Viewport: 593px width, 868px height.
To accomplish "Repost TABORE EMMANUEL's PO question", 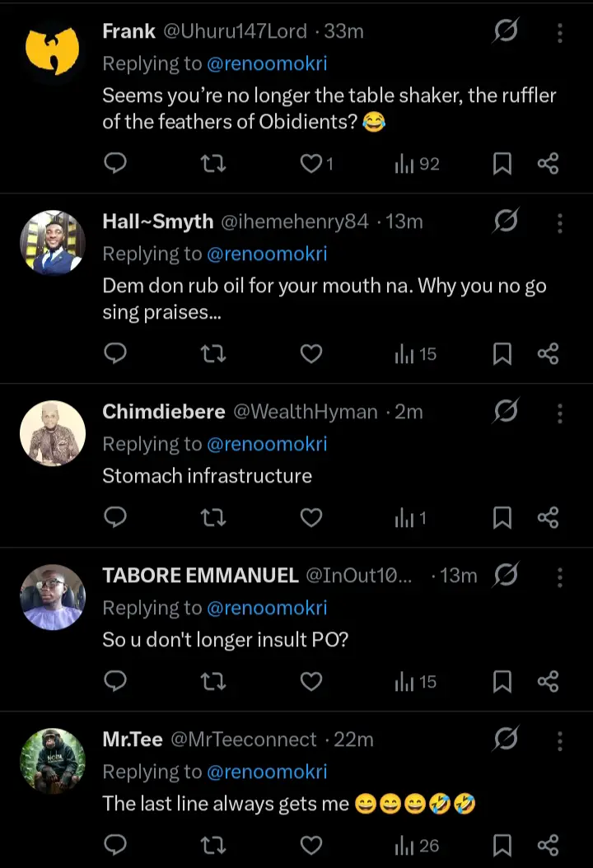I will (213, 681).
